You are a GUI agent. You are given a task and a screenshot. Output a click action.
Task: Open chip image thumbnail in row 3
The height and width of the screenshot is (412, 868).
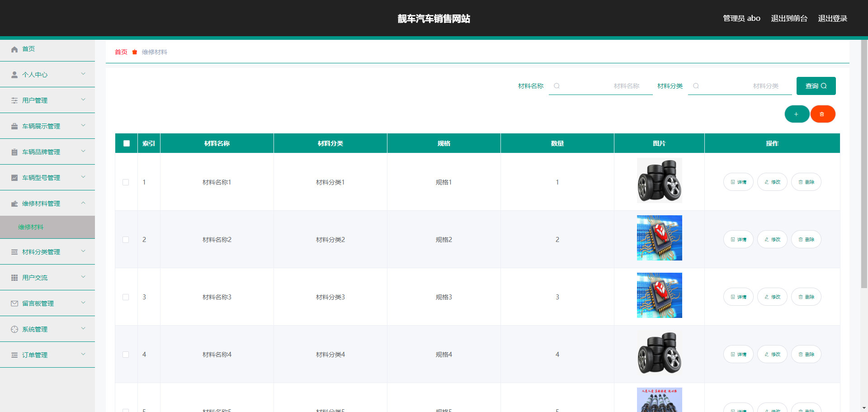660,295
